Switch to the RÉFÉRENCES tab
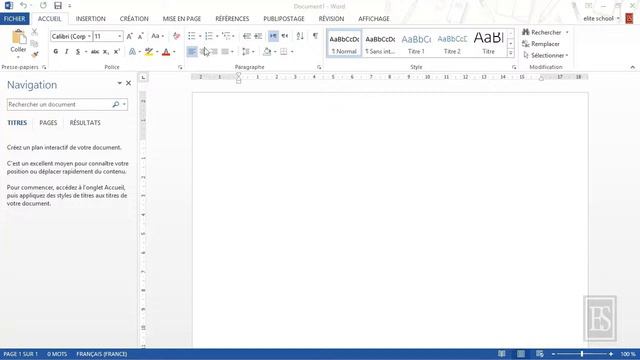 (232, 19)
